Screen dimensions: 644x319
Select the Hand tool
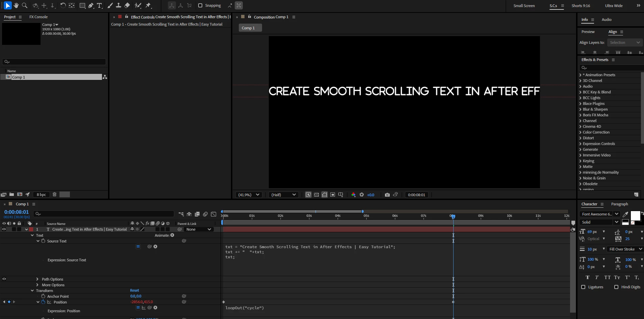pos(16,5)
